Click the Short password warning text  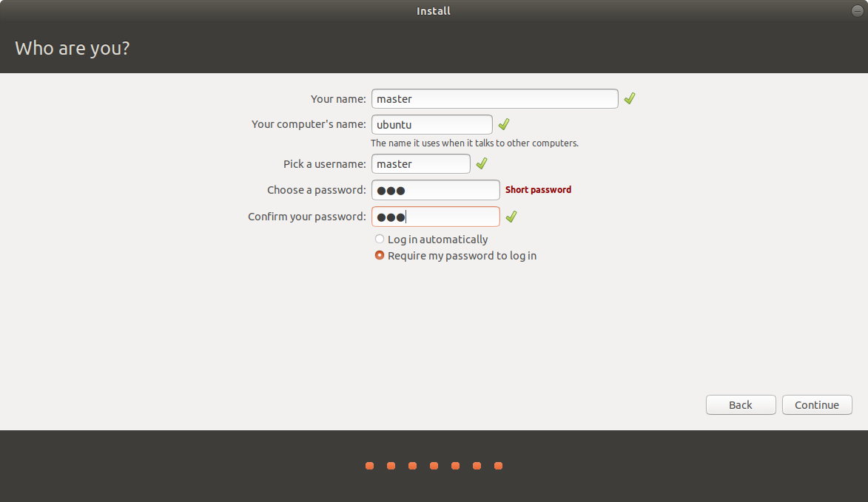[x=538, y=189]
